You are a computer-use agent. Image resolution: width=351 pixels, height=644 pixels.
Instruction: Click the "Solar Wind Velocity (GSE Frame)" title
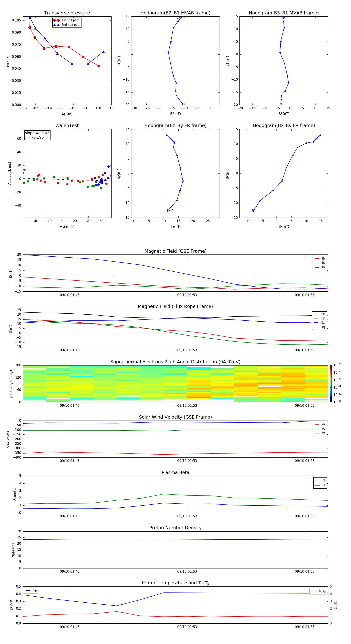pyautogui.click(x=175, y=417)
